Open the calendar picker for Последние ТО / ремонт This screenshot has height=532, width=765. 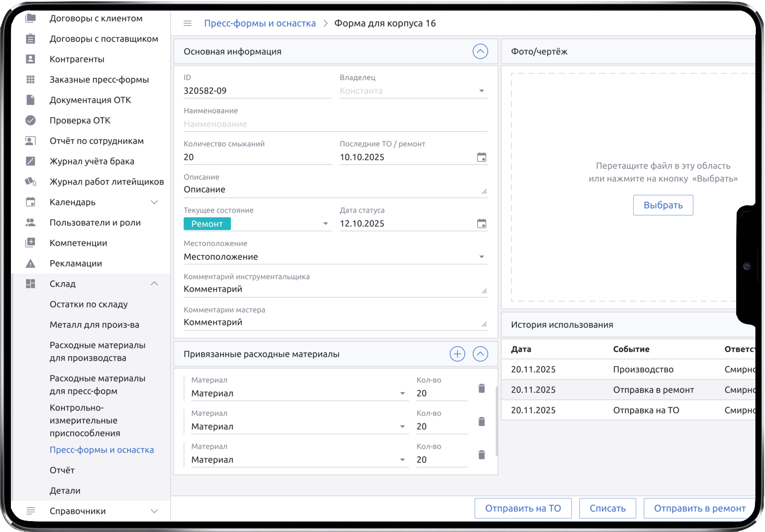pyautogui.click(x=482, y=156)
